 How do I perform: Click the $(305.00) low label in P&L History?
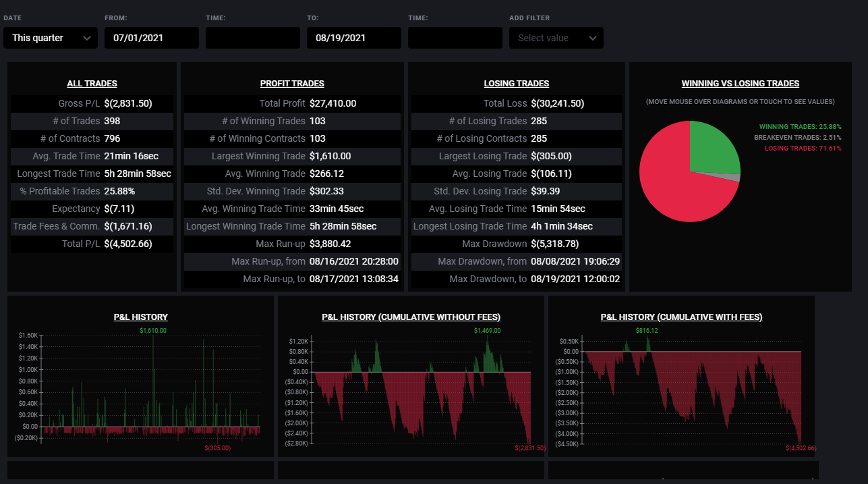point(217,448)
